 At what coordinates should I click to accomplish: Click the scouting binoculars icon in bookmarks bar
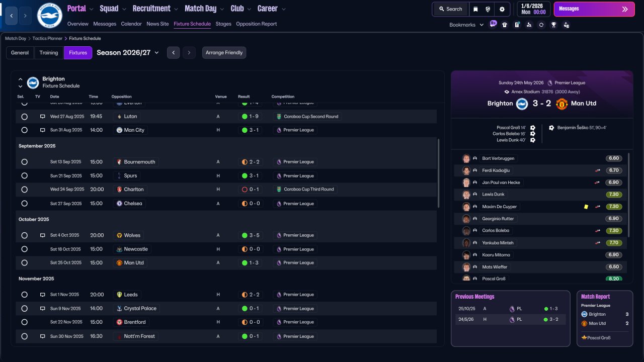tap(529, 25)
